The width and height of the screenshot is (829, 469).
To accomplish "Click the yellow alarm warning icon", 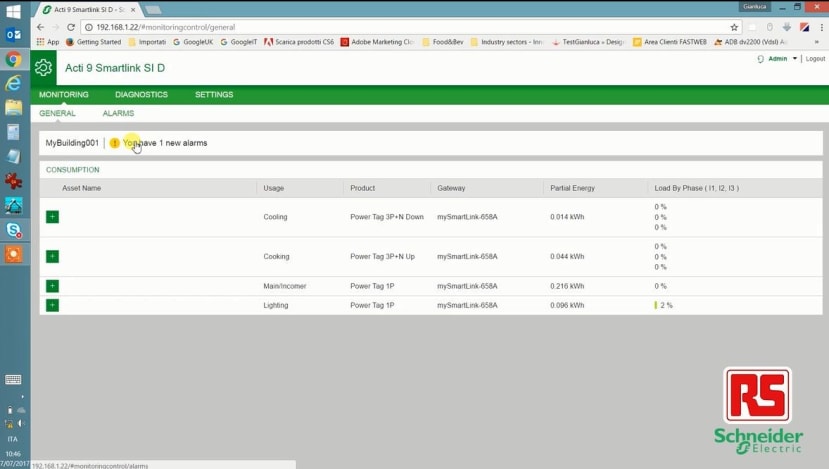I will click(x=114, y=143).
